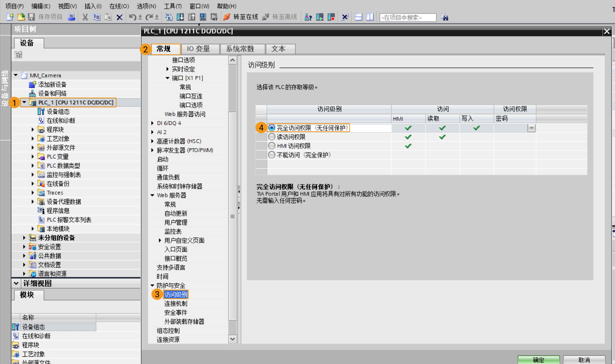
Task: Select 不能访问（完全保护）radio button
Action: coord(272,155)
